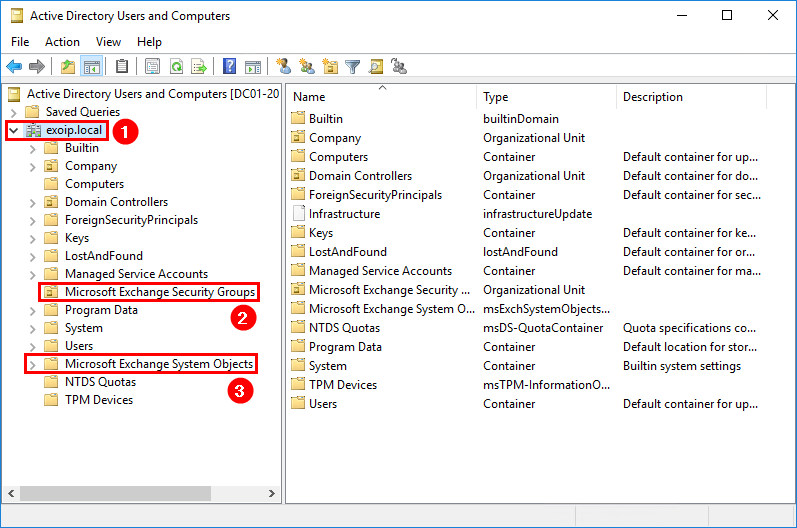Open the Help menu
The width and height of the screenshot is (797, 528).
149,42
